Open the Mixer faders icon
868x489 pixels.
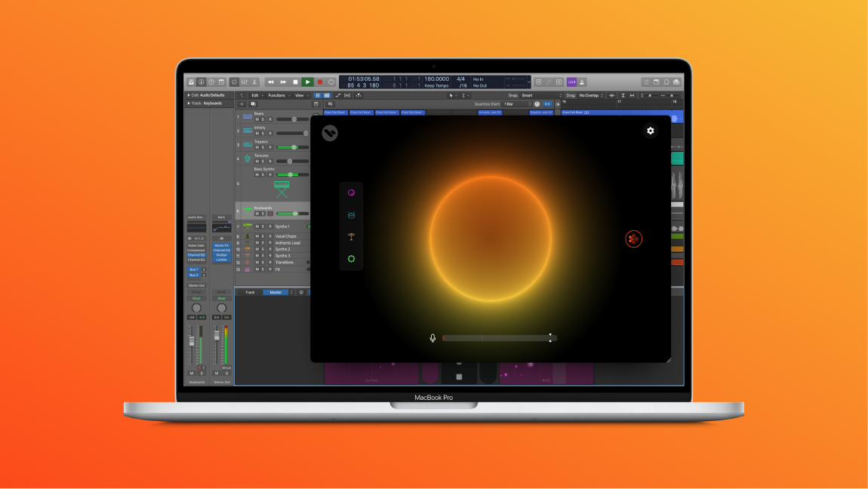click(244, 81)
